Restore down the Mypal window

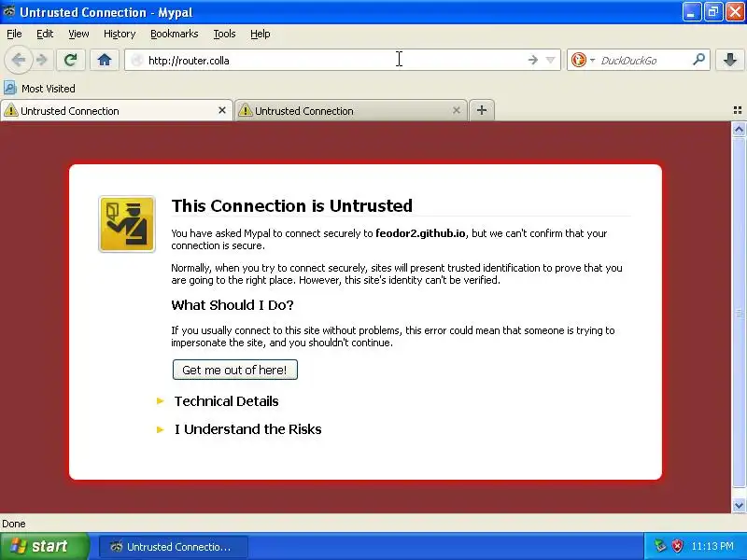tap(713, 12)
